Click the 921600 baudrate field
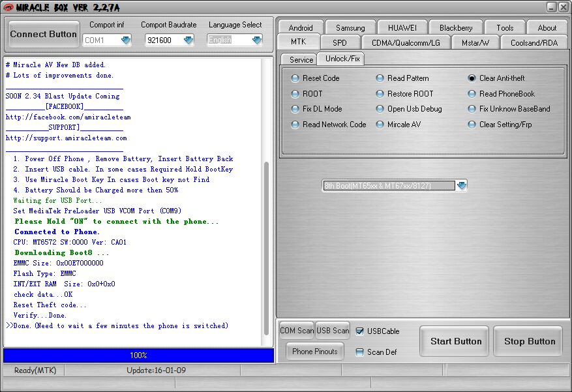 pyautogui.click(x=164, y=40)
